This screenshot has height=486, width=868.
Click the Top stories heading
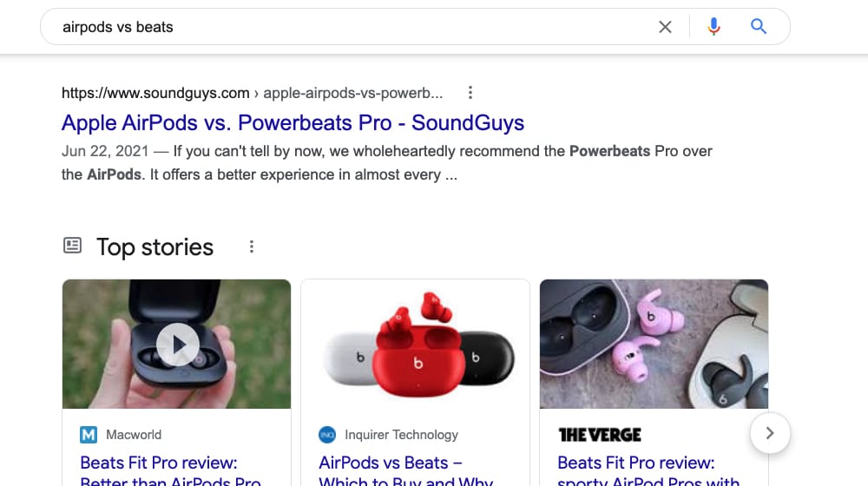(x=155, y=247)
